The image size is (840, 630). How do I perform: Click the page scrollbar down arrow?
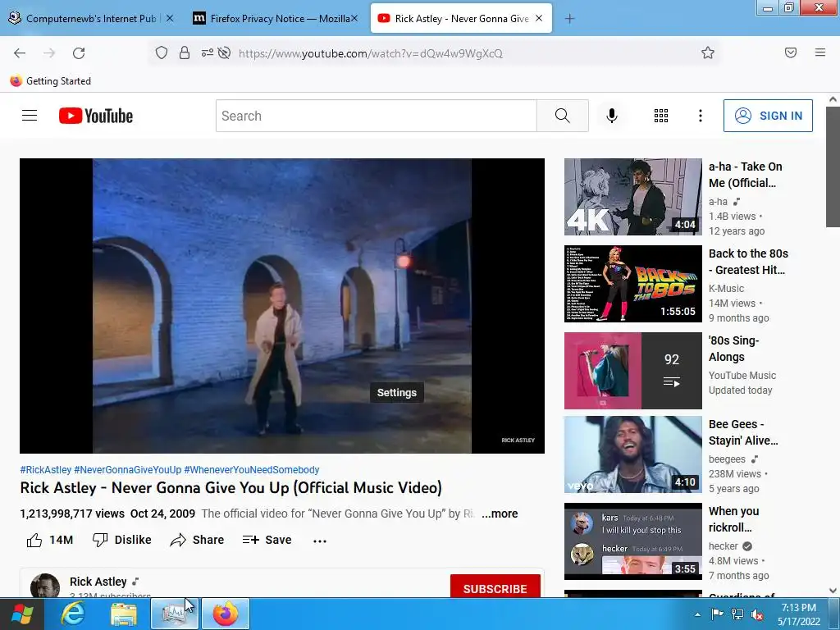point(833,591)
